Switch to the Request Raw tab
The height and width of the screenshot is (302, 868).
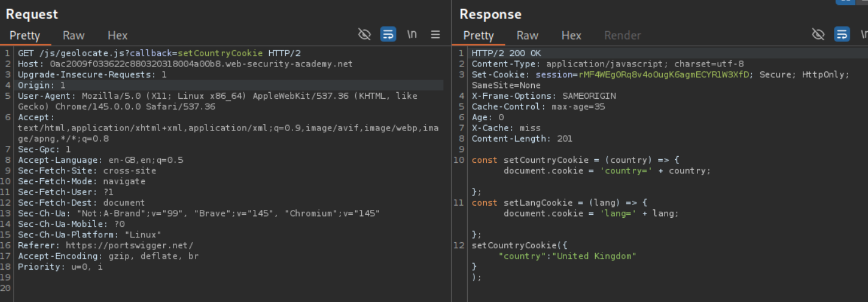(x=74, y=35)
